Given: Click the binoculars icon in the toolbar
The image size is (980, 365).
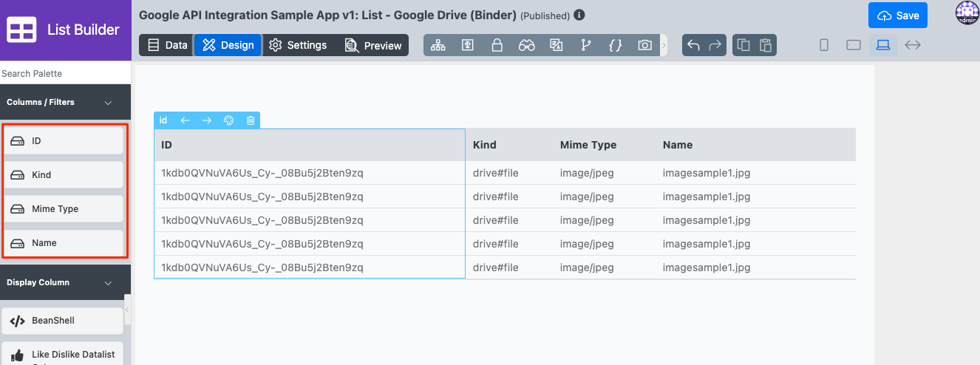Looking at the screenshot, I should (x=526, y=45).
